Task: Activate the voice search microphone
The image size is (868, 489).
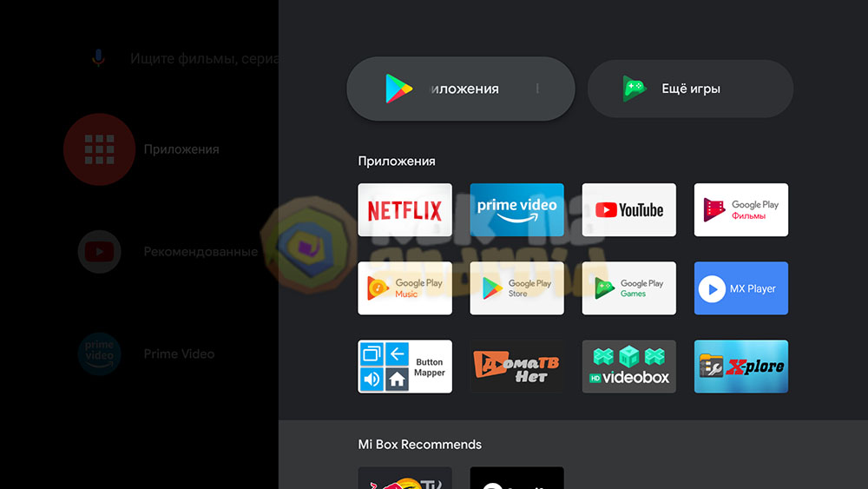Action: [x=98, y=58]
